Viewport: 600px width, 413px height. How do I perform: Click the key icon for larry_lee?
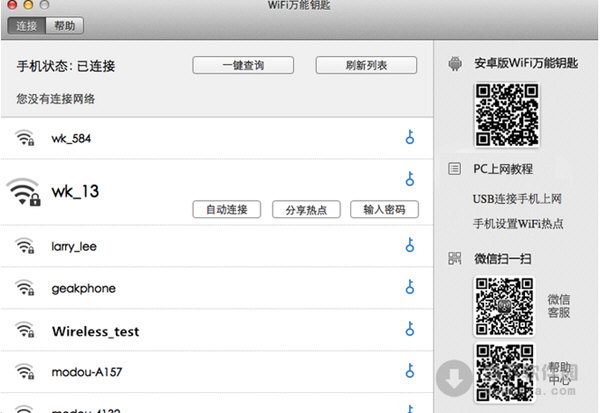pyautogui.click(x=409, y=245)
